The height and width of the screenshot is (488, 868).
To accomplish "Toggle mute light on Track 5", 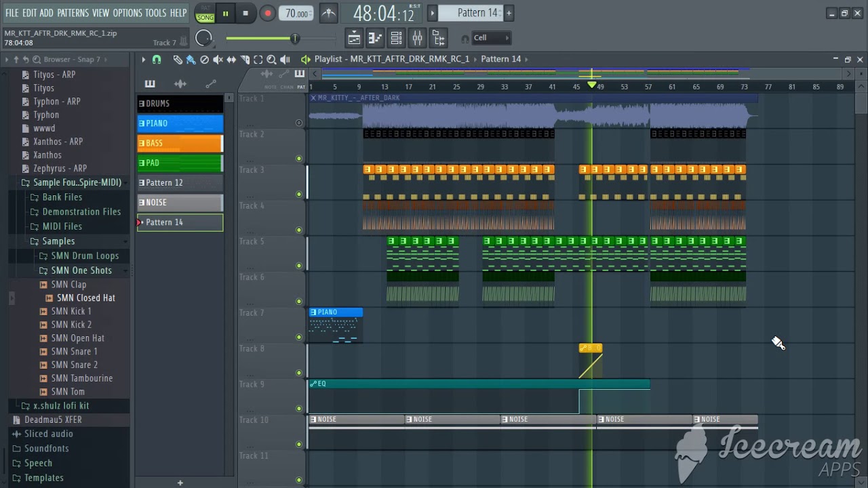I will (299, 266).
